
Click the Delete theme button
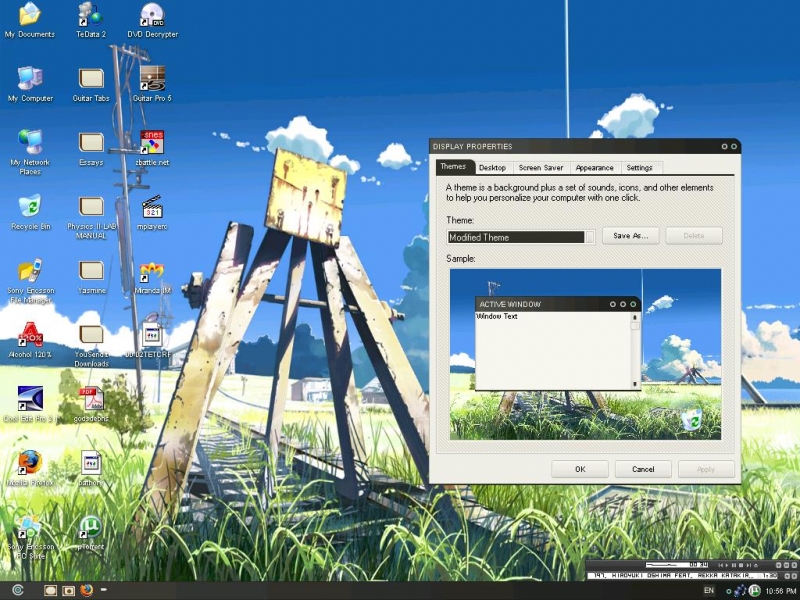point(694,236)
